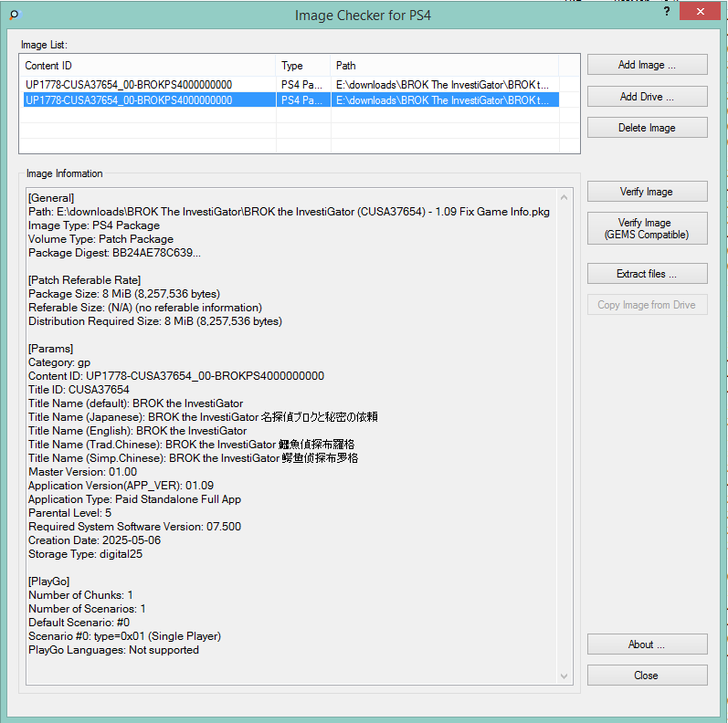This screenshot has width=728, height=723.
Task: Click the Category: gp line
Action: tap(59, 362)
